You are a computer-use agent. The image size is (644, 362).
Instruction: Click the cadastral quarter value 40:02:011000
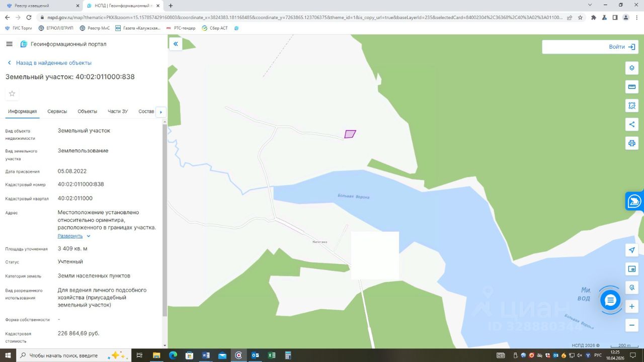(x=75, y=198)
